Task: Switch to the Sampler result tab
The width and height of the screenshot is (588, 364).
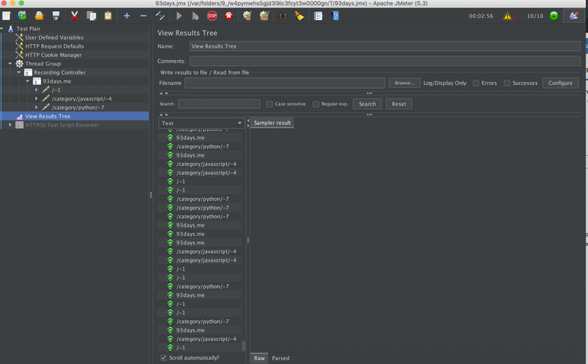Action: click(272, 123)
